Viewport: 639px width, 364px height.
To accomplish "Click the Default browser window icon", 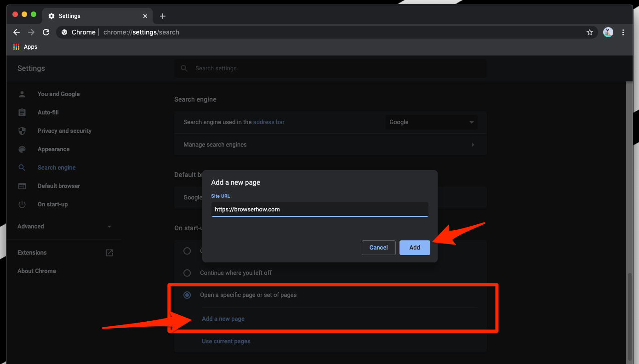I will (22, 186).
